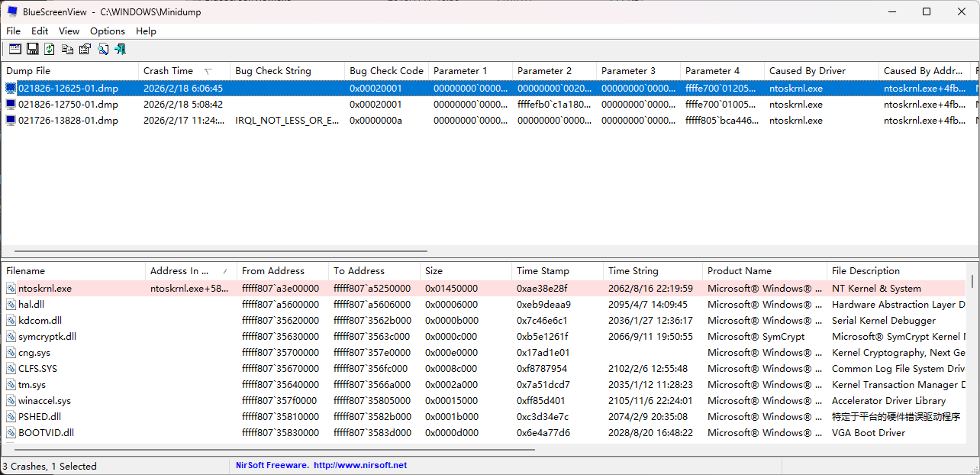
Task: Click the ntoskrnl.exe driver file icon
Action: [9, 288]
